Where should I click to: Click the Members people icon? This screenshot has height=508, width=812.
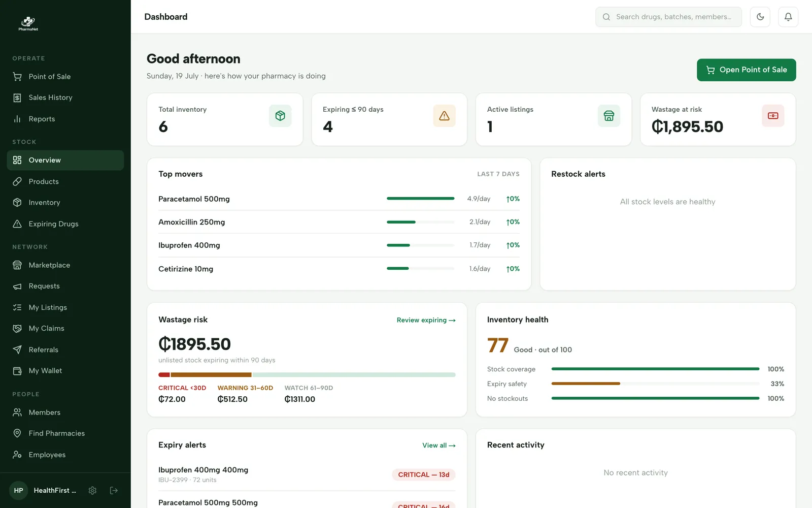pyautogui.click(x=17, y=412)
